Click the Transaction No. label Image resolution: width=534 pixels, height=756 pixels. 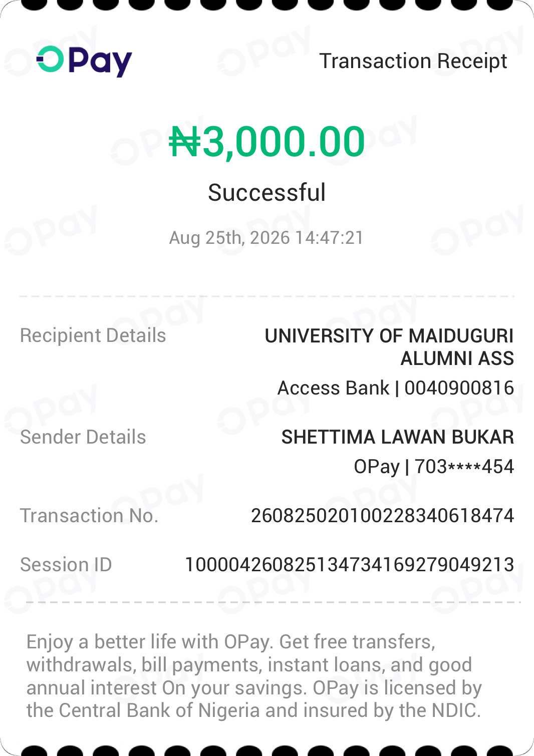click(x=89, y=516)
